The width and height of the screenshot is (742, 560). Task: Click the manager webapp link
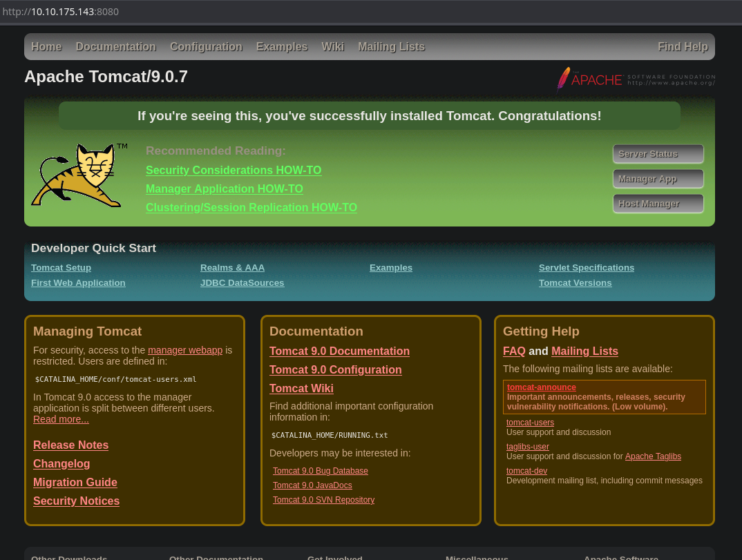click(x=185, y=350)
